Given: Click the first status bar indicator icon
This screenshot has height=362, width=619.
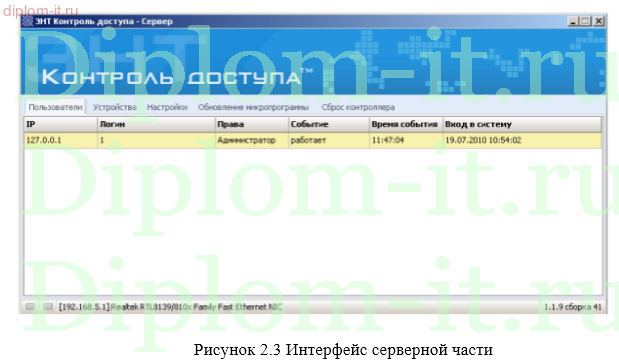Looking at the screenshot, I should click(30, 306).
